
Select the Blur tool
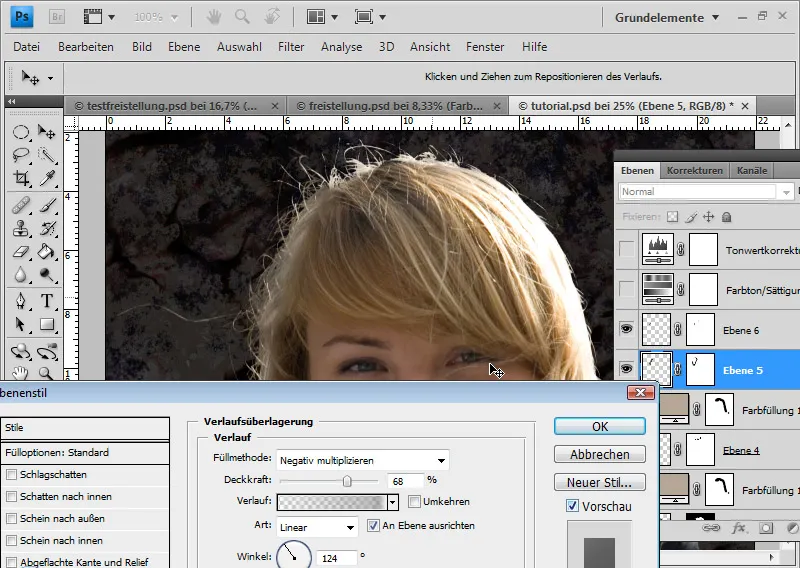20,275
